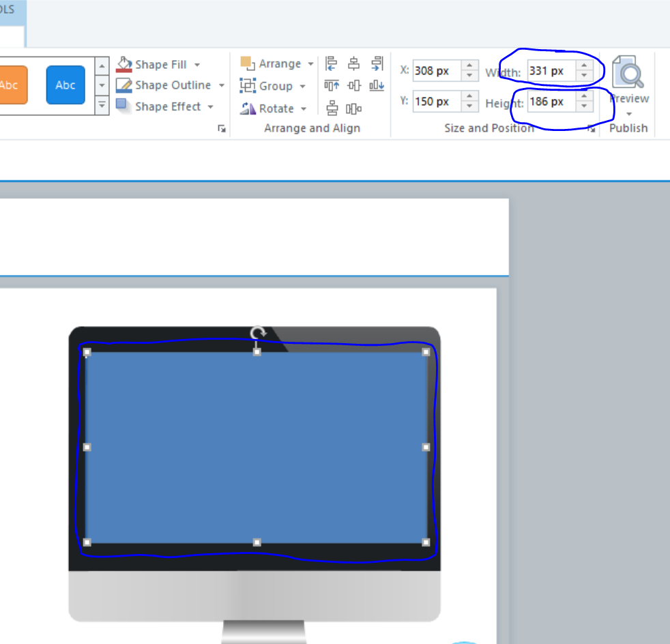Open the Arrange dropdown

click(277, 64)
